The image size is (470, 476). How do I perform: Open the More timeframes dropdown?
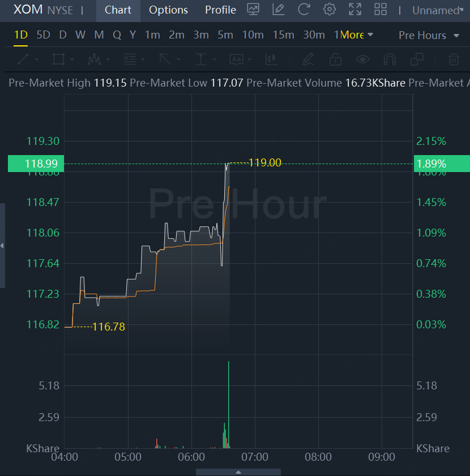[x=357, y=35]
